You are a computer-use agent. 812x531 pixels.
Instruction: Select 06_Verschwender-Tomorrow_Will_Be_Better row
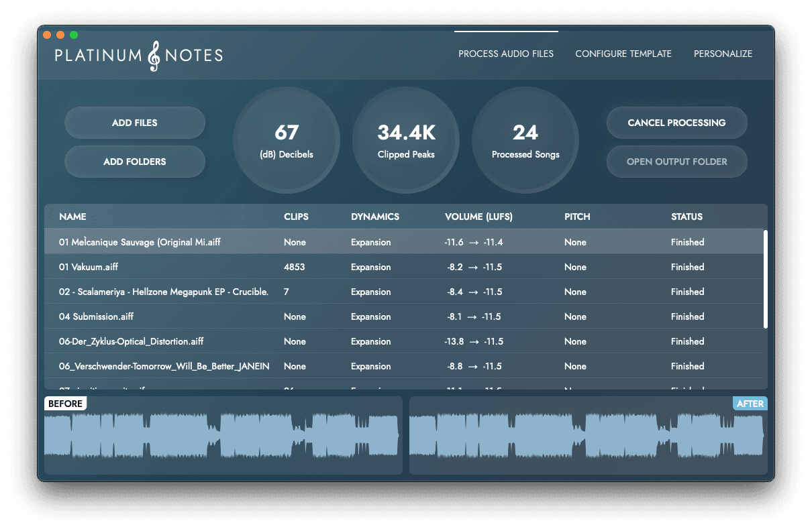[404, 366]
